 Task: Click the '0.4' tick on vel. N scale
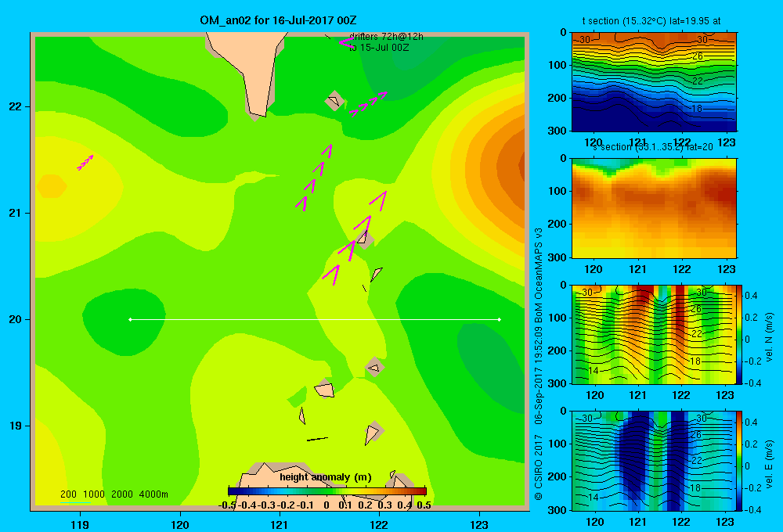pos(751,296)
